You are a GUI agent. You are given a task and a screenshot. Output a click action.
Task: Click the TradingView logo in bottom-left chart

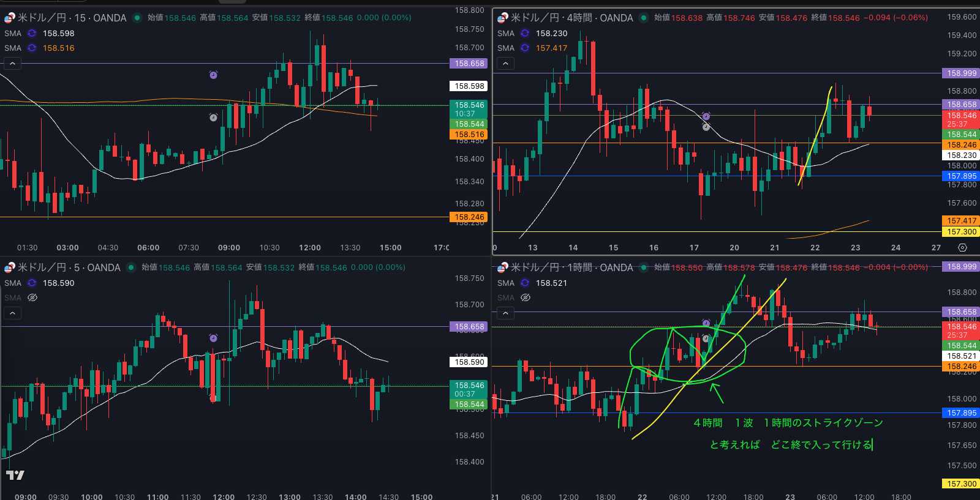click(x=15, y=475)
